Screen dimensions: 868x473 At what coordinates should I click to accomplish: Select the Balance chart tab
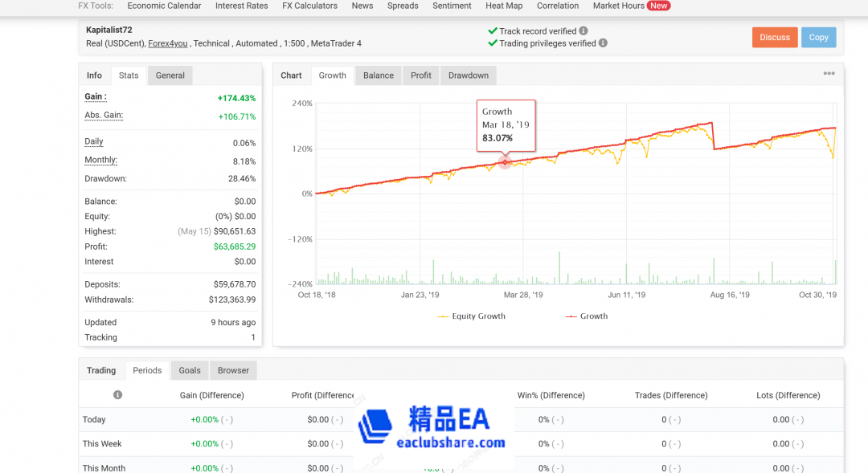(378, 75)
